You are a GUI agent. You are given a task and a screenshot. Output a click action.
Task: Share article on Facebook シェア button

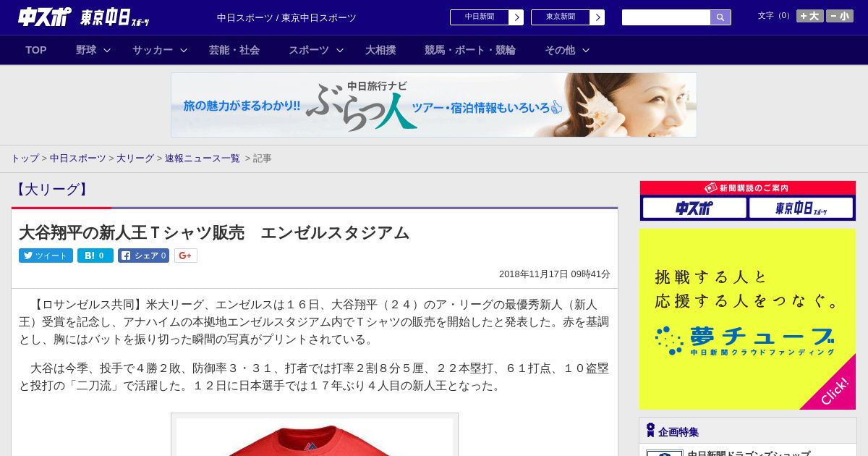[x=143, y=256]
